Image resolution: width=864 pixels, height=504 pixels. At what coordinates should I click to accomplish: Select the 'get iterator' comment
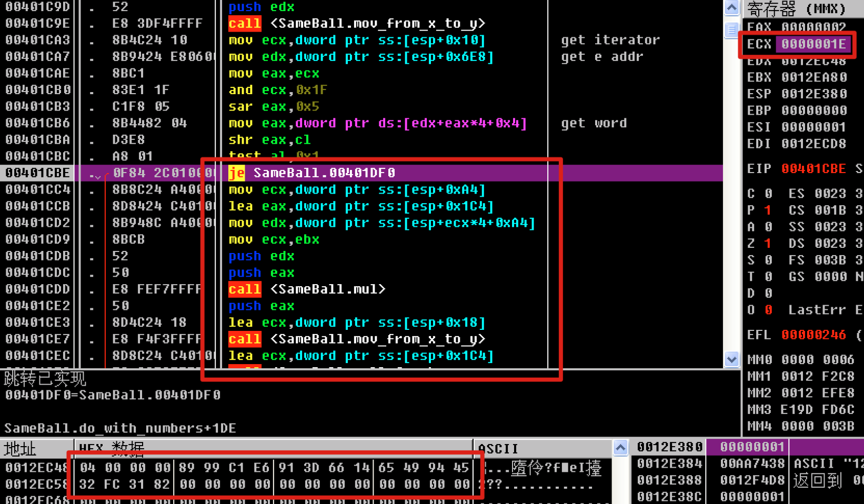coord(610,40)
